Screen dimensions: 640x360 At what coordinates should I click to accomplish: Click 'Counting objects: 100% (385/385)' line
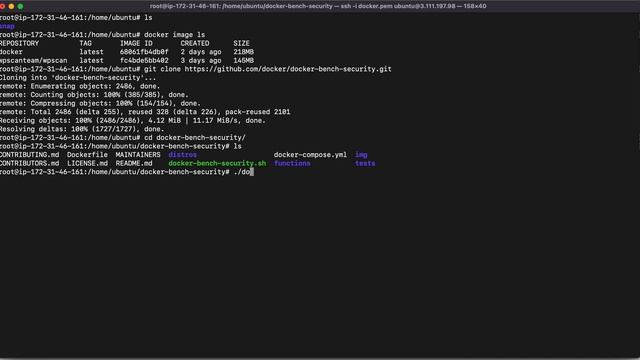coord(94,95)
